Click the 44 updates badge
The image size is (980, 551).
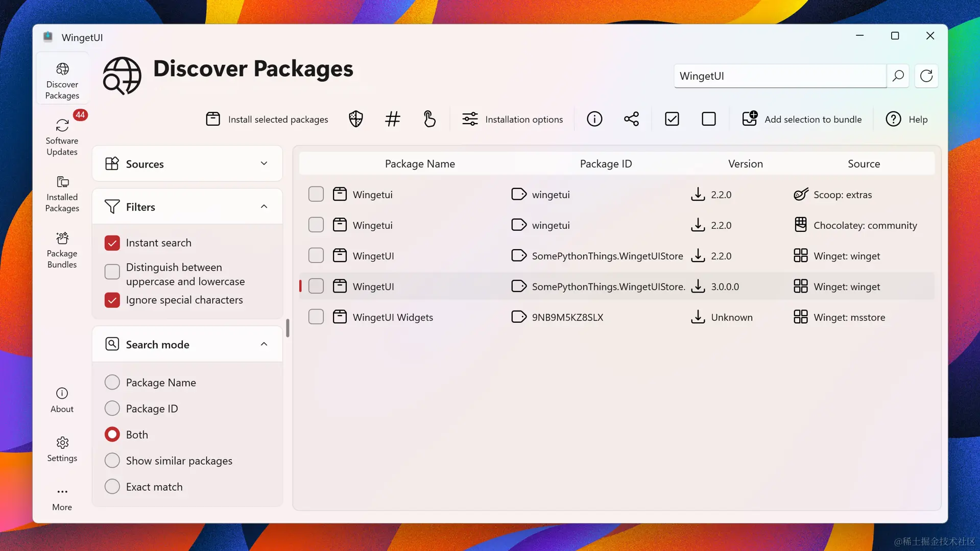pyautogui.click(x=80, y=115)
